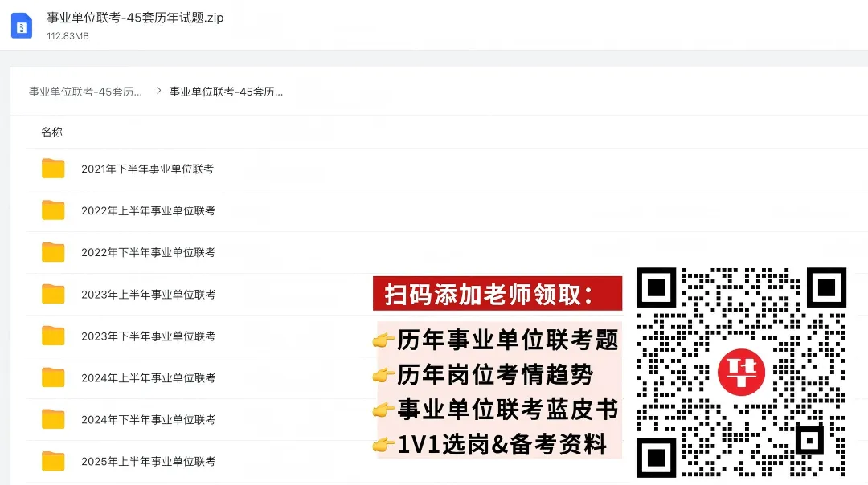Select the current breadcrumb folder after the arrow
Screen dimensions: 868x485
(227, 92)
